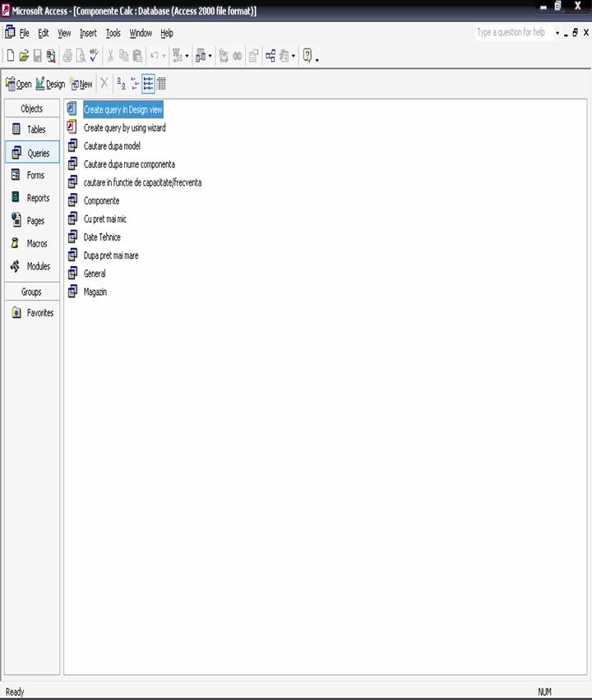This screenshot has height=700, width=592.
Task: Select the 'Cautare dupa model' query
Action: (112, 146)
